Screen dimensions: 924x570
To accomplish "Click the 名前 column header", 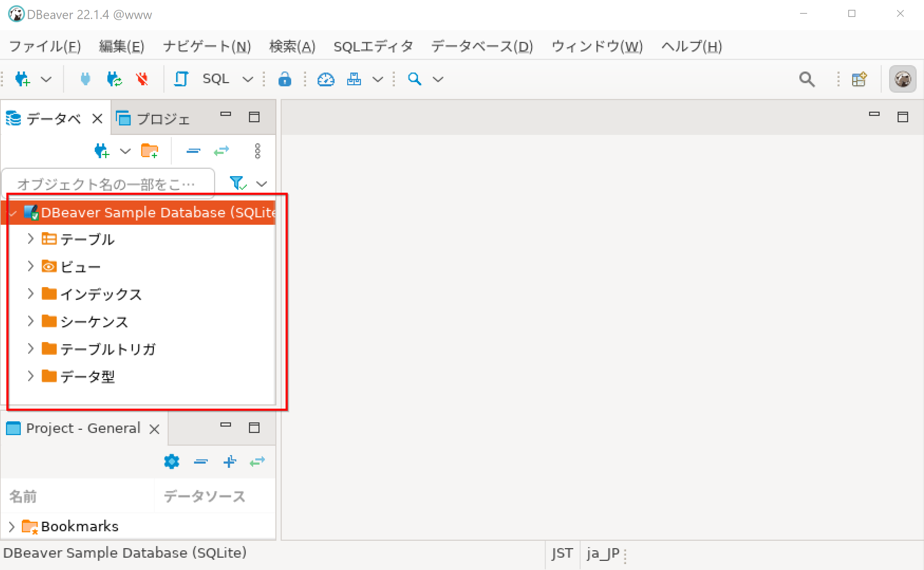I will click(77, 496).
